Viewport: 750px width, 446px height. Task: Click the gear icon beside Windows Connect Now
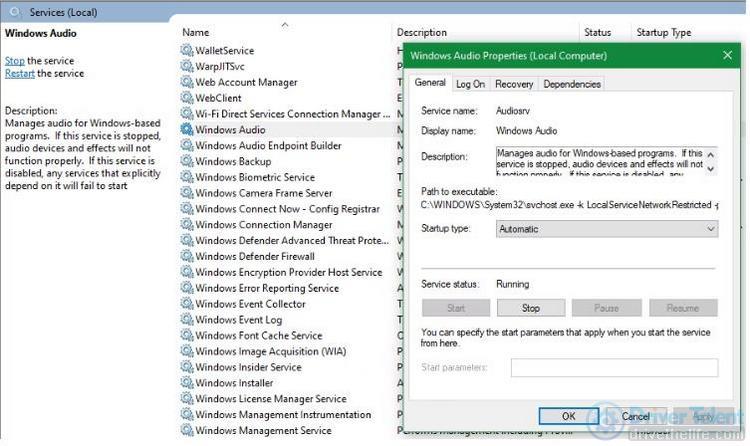pyautogui.click(x=187, y=209)
